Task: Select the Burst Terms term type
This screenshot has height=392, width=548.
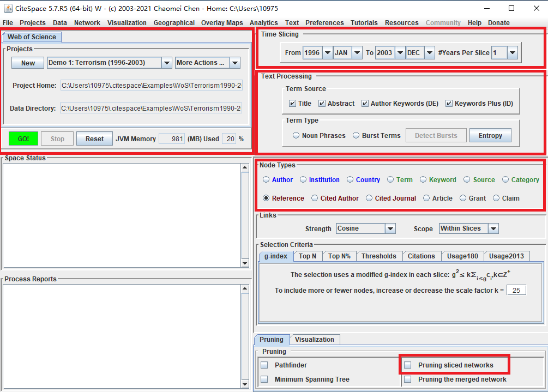Action: (356, 135)
